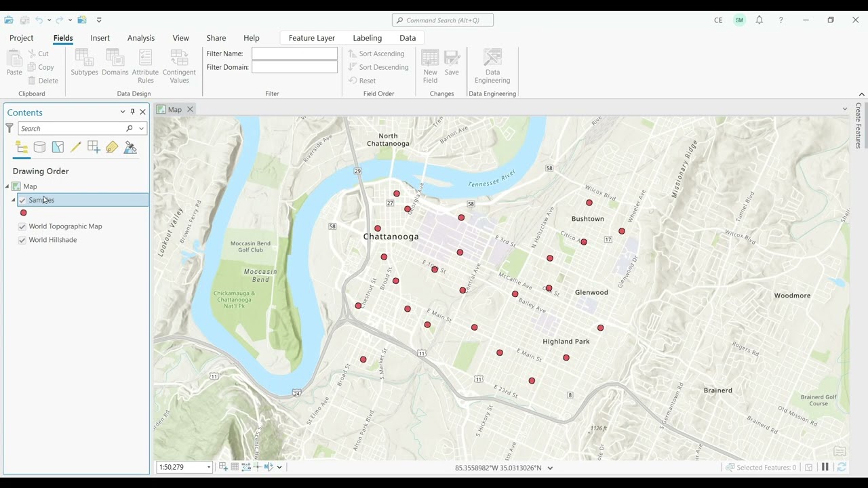Open the Feature Layer contextual tab
Viewport: 868px width, 488px height.
(x=312, y=38)
